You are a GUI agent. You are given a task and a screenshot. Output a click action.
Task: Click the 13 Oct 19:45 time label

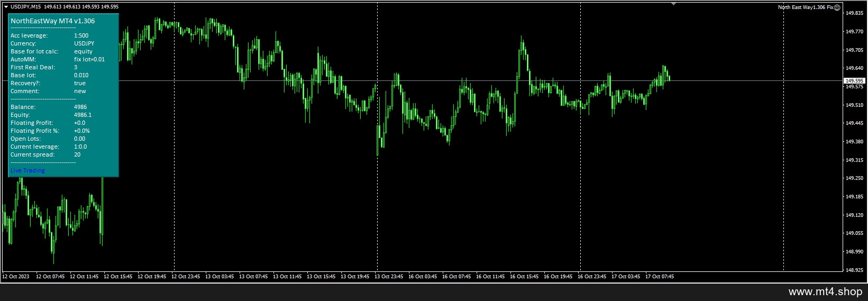click(x=355, y=277)
